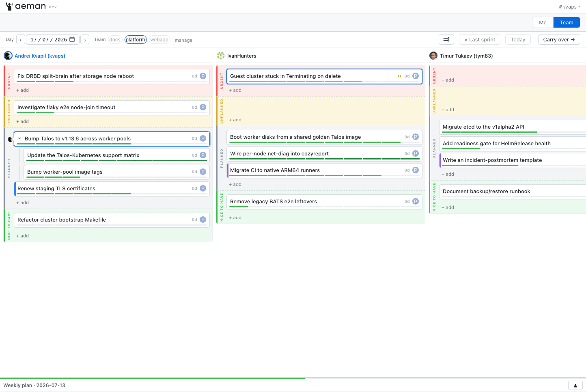Click the P badge on Fix DRBD split-brain task
The height and width of the screenshot is (392, 586).
203,76
